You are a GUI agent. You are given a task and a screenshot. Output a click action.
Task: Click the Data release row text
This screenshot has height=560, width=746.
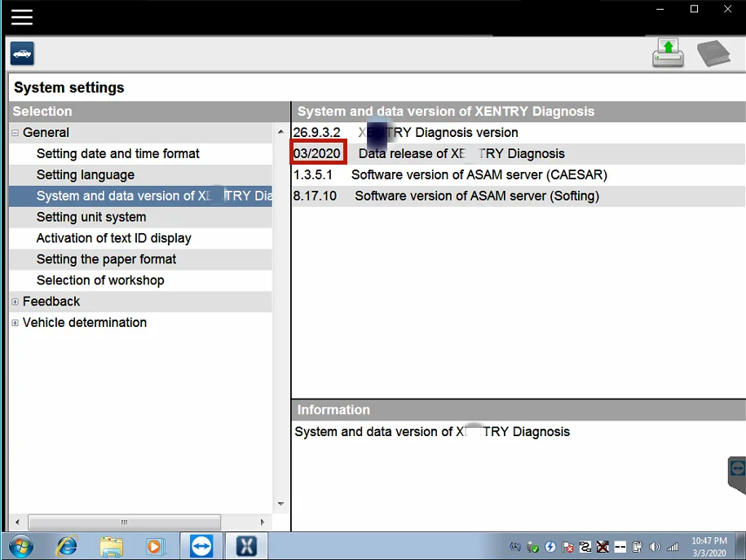click(461, 154)
